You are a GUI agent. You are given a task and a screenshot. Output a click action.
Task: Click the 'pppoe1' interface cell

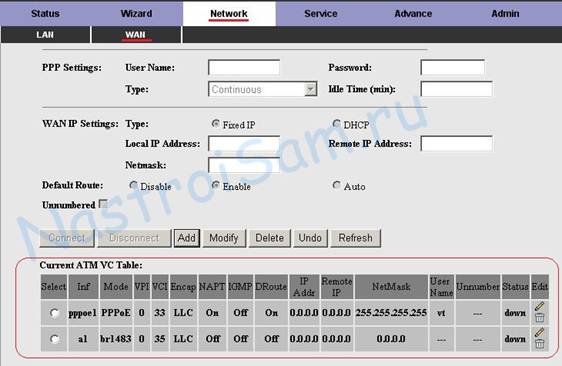coord(83,313)
